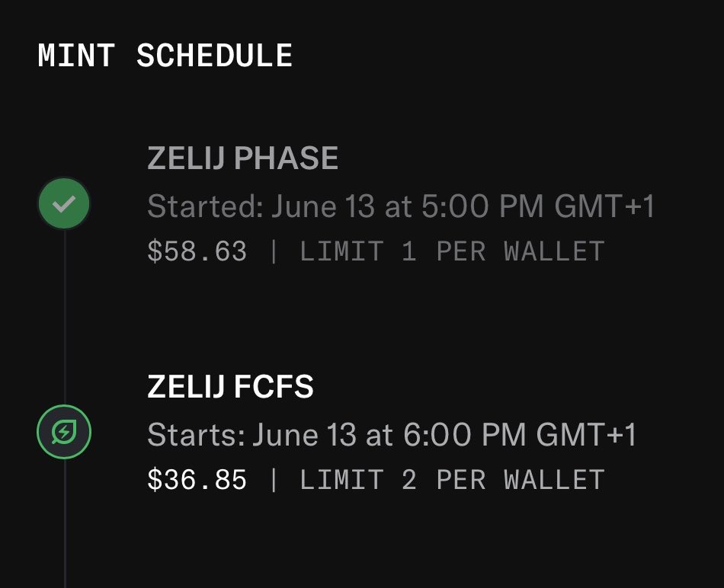Select the LIMIT 2 PER WALLET label
Viewport: 724px width, 588px height.
(x=452, y=480)
